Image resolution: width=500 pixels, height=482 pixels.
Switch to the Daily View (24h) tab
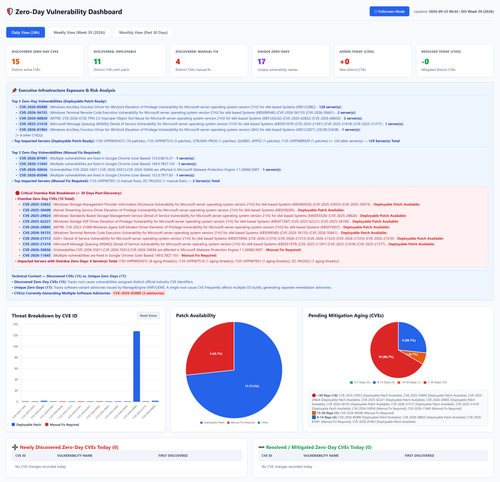tap(25, 32)
